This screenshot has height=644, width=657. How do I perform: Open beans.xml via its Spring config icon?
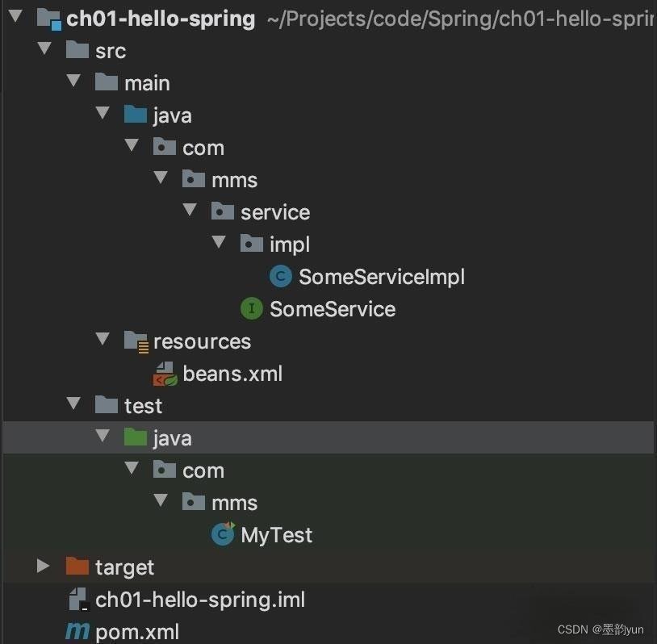(164, 373)
